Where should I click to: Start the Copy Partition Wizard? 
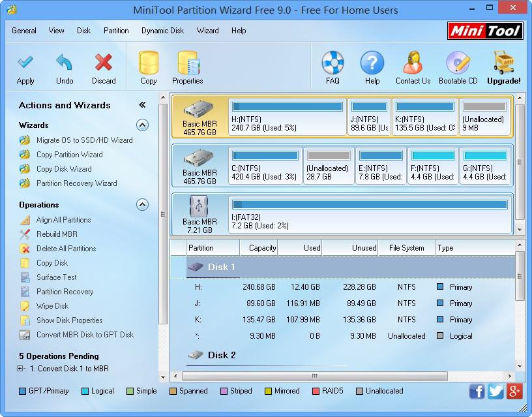point(70,155)
